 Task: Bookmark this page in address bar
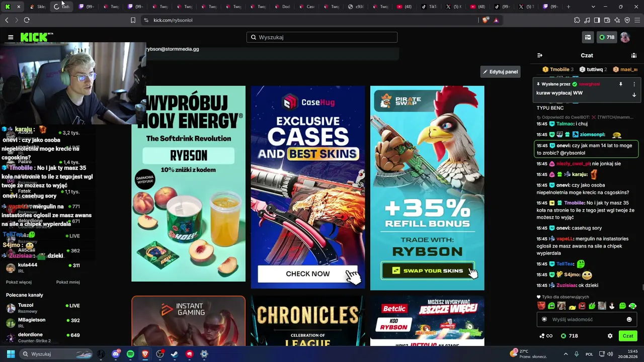pos(133,20)
